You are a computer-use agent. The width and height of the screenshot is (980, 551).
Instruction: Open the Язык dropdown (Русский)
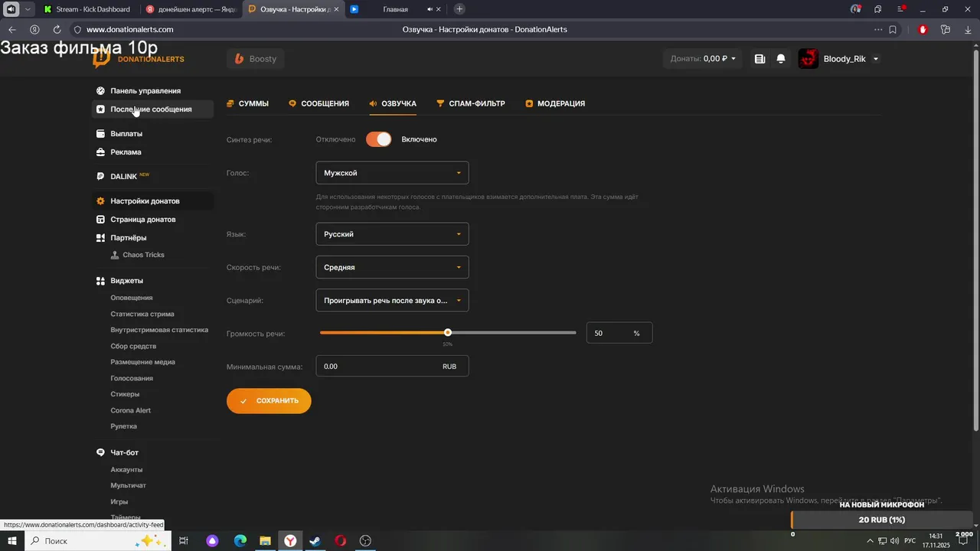coord(392,234)
